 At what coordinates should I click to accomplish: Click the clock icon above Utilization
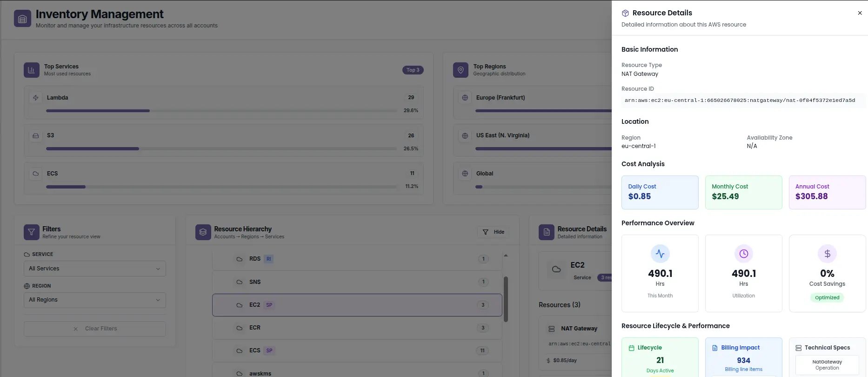(x=743, y=254)
